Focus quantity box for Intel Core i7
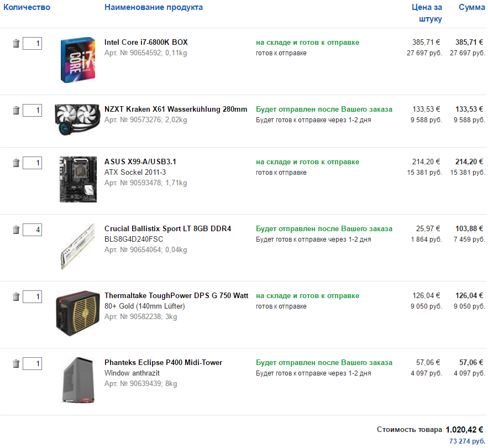Image resolution: width=488 pixels, height=448 pixels. [x=32, y=43]
